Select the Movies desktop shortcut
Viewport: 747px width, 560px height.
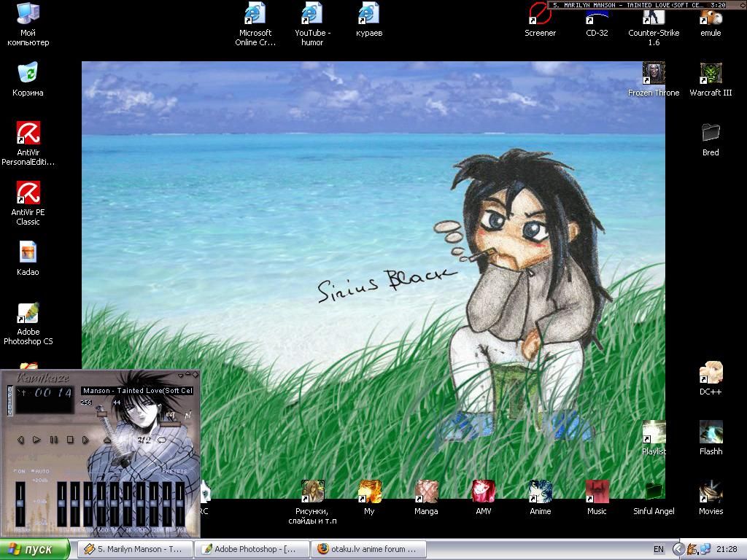[x=711, y=498]
